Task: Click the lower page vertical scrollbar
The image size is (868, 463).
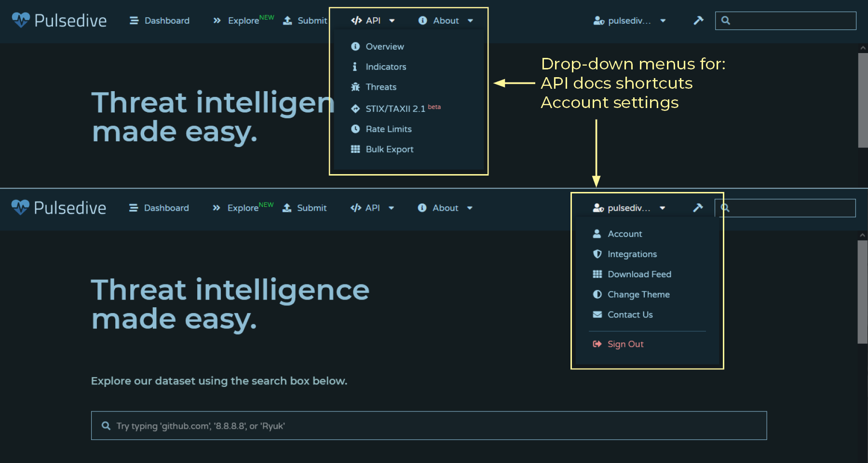Action: click(863, 292)
